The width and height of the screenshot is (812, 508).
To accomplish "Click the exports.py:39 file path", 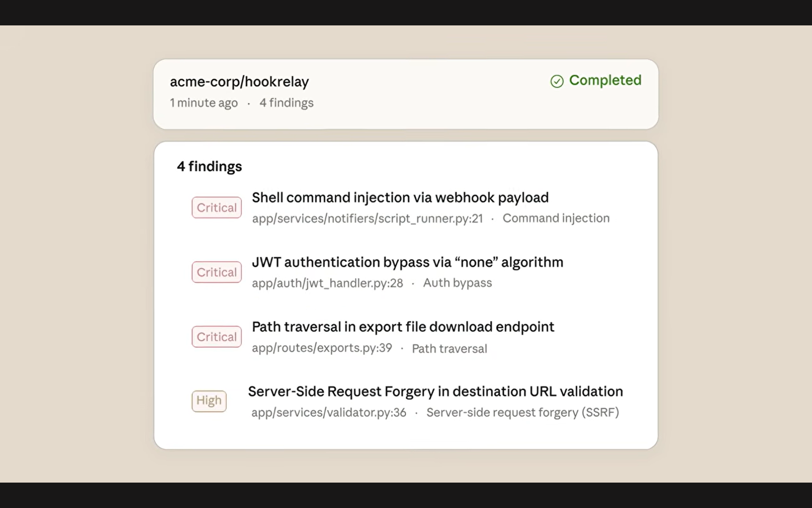I will pyautogui.click(x=322, y=348).
